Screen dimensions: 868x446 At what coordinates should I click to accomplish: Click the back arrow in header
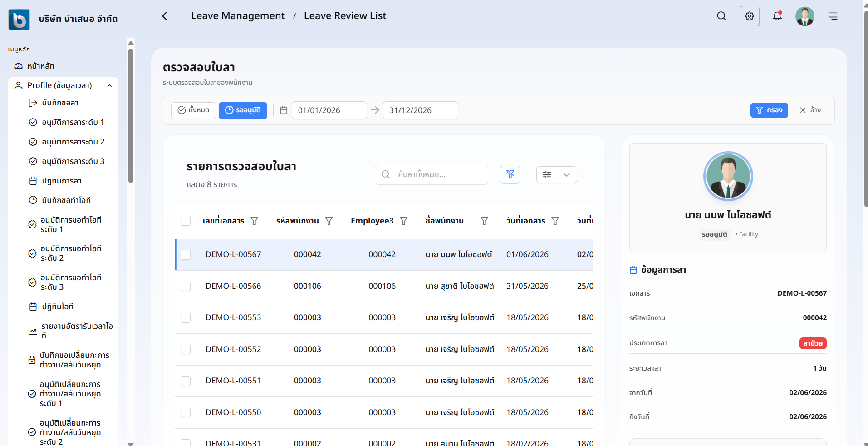point(165,16)
